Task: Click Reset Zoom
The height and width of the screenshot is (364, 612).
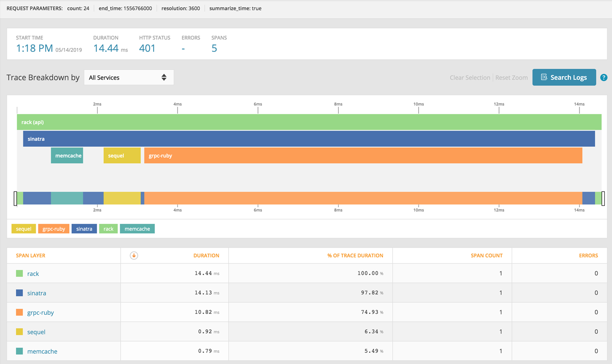Action: pyautogui.click(x=511, y=78)
